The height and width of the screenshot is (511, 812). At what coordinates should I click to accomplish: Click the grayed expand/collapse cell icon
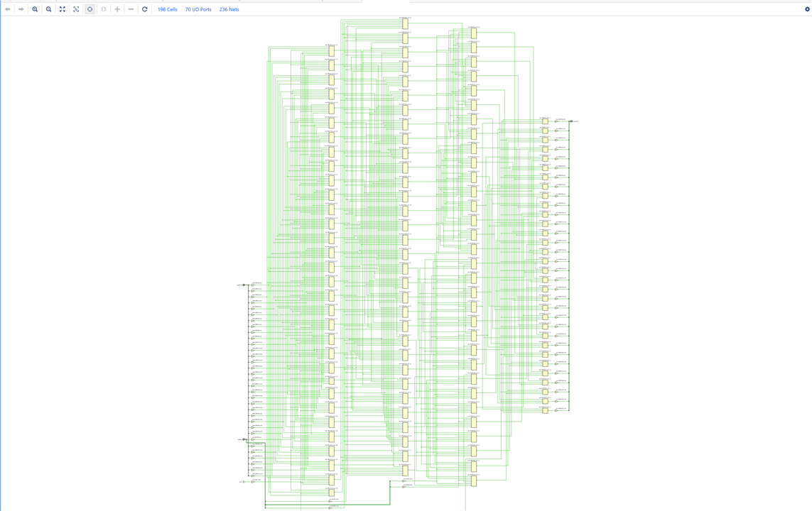(104, 9)
